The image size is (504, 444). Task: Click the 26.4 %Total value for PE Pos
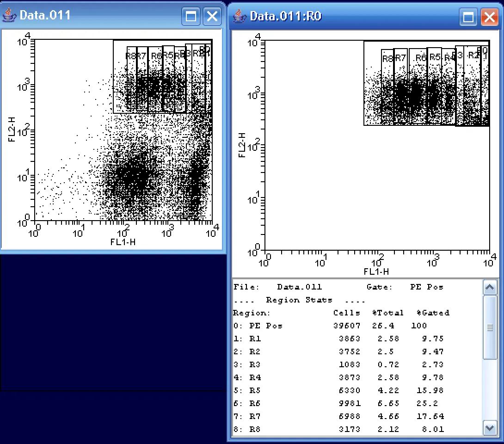pyautogui.click(x=383, y=326)
